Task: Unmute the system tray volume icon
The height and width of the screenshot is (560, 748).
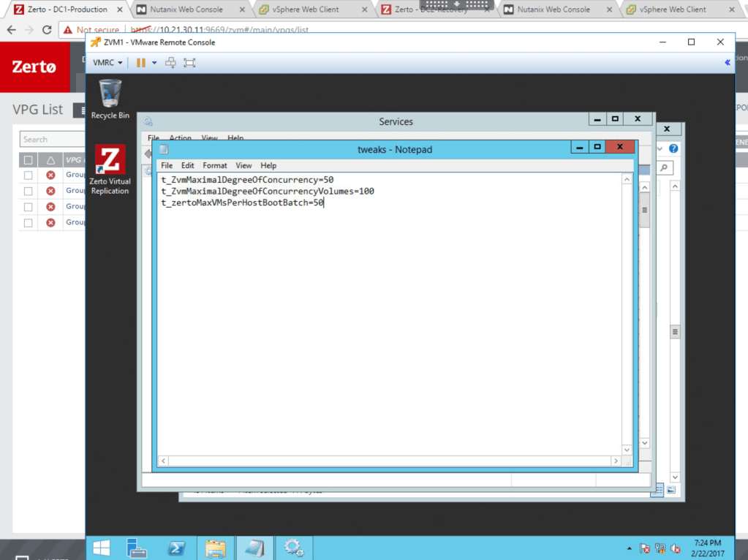Action: (675, 548)
